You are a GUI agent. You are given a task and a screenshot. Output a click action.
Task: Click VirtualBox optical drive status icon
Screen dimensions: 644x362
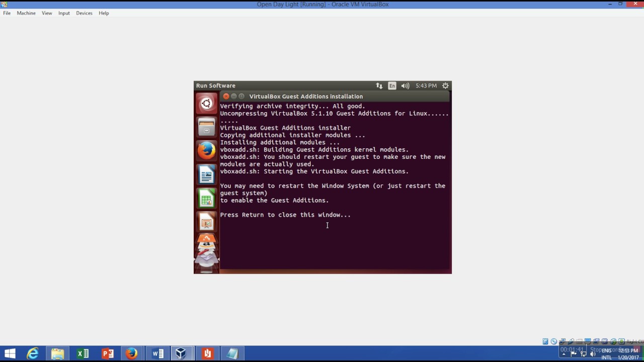[554, 341]
